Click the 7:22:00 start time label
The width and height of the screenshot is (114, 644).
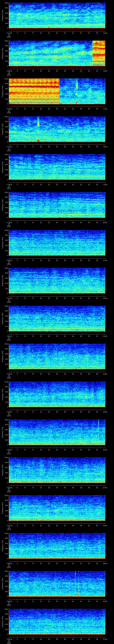coord(9,336)
